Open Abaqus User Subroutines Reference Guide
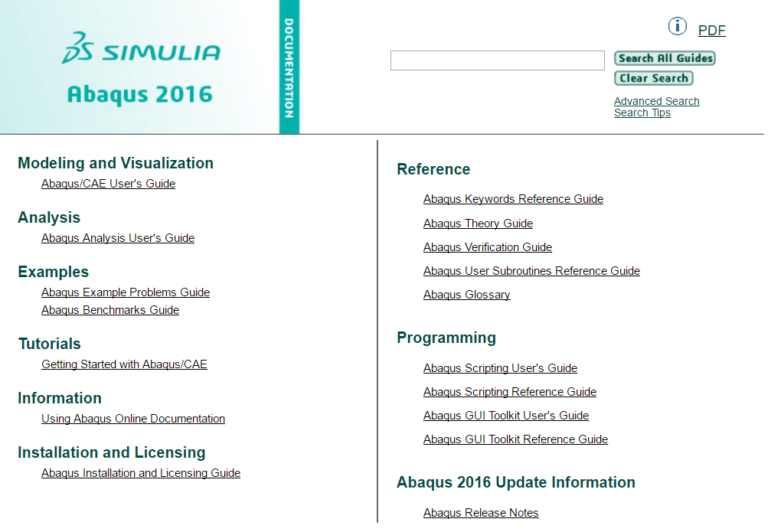The width and height of the screenshot is (771, 532). (531, 271)
